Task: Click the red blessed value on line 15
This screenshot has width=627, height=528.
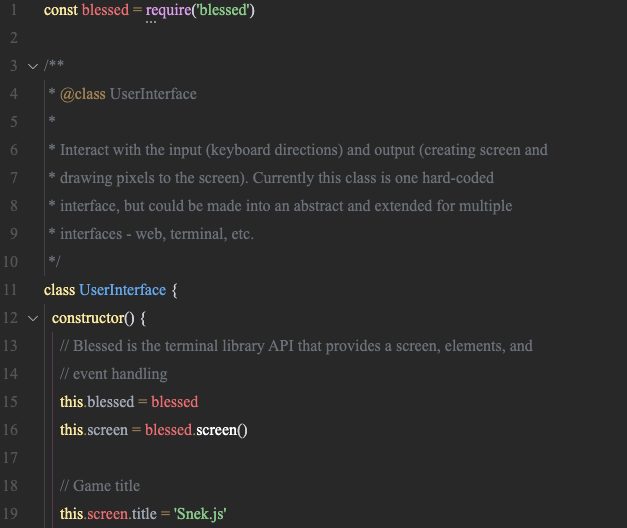Action: click(175, 402)
